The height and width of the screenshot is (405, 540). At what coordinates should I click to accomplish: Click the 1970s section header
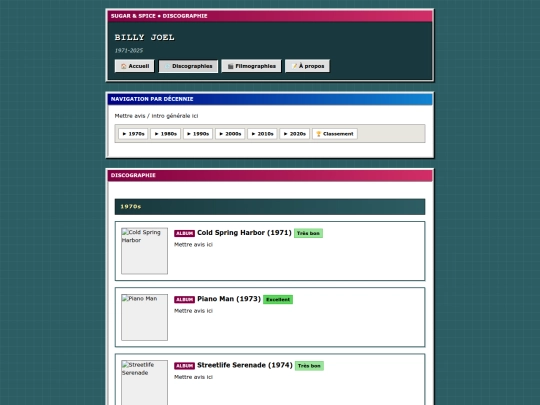click(x=270, y=207)
